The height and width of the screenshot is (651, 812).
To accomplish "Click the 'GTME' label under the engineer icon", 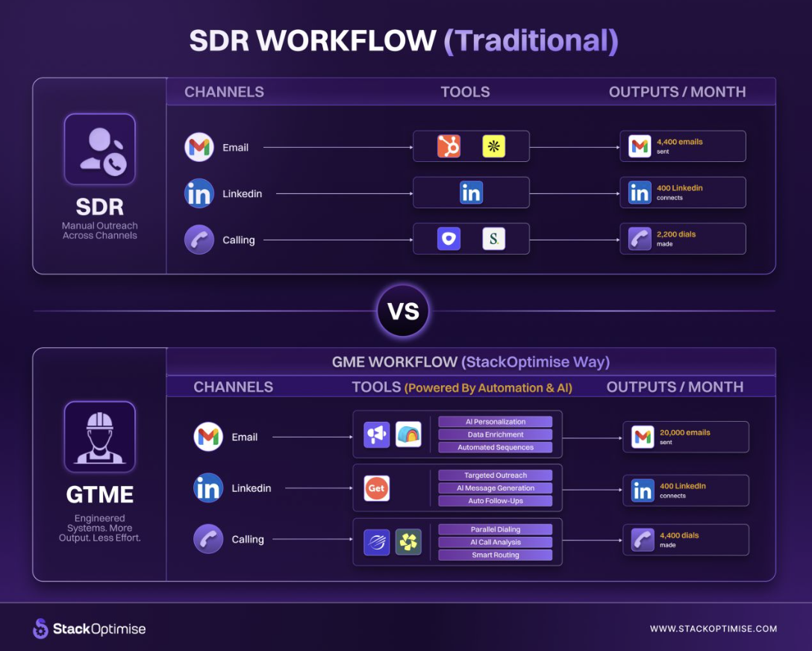I will (x=100, y=494).
